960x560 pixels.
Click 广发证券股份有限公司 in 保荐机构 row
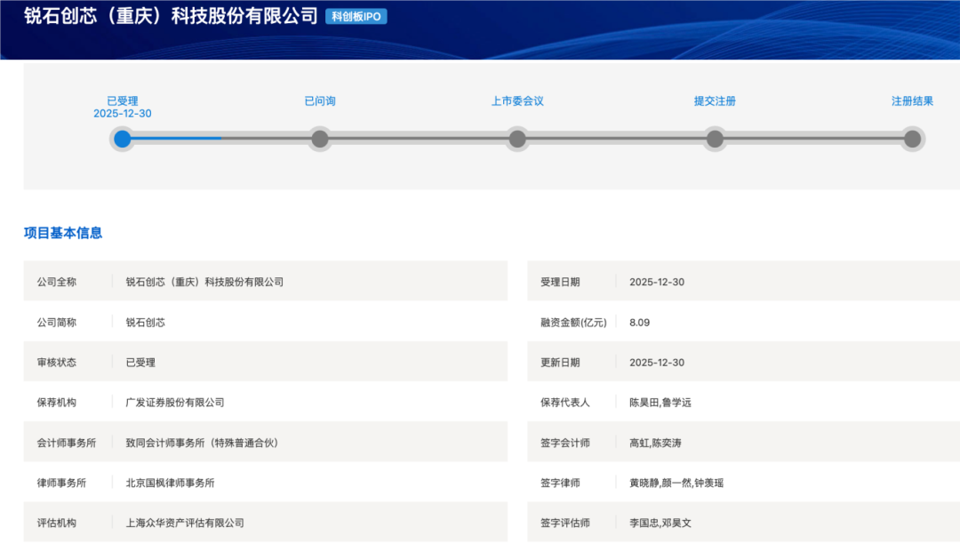(175, 403)
